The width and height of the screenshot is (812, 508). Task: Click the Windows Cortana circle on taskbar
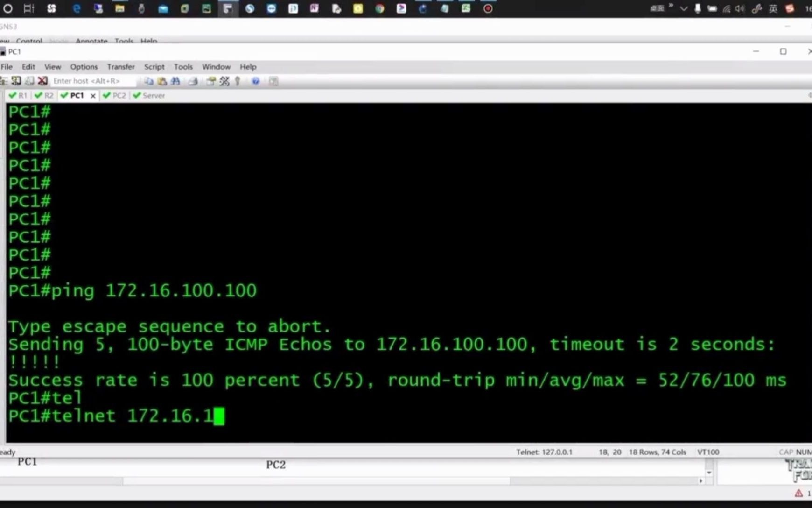(7, 8)
